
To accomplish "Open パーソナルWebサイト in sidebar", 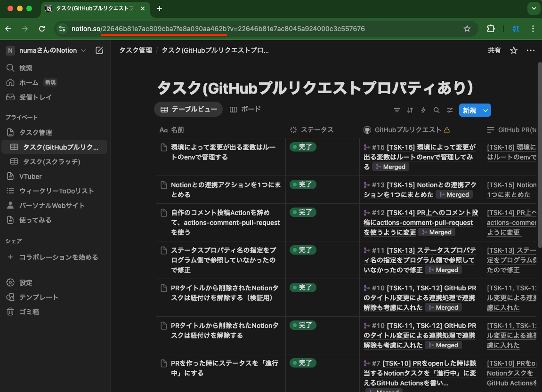I will coord(52,206).
